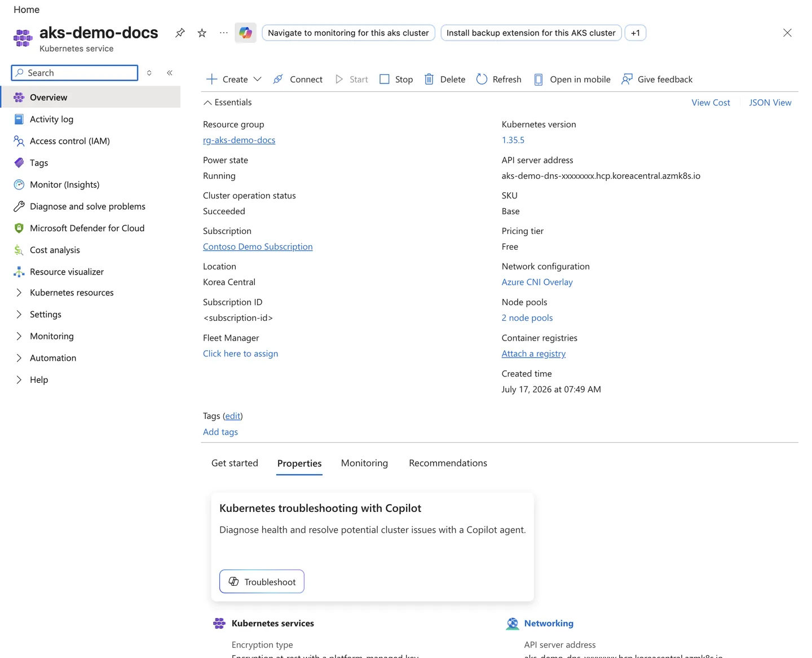The height and width of the screenshot is (658, 812).
Task: Open Tags in sidebar
Action: (90, 163)
